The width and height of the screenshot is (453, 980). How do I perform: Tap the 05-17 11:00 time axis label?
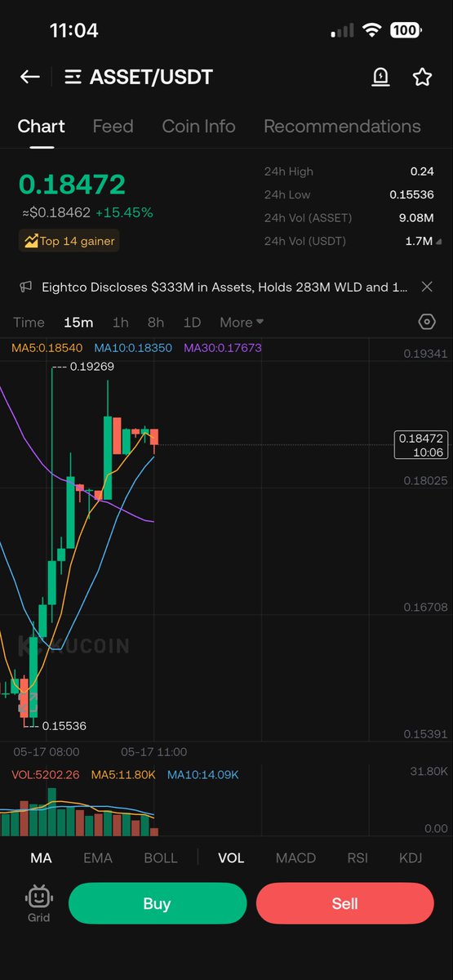153,751
